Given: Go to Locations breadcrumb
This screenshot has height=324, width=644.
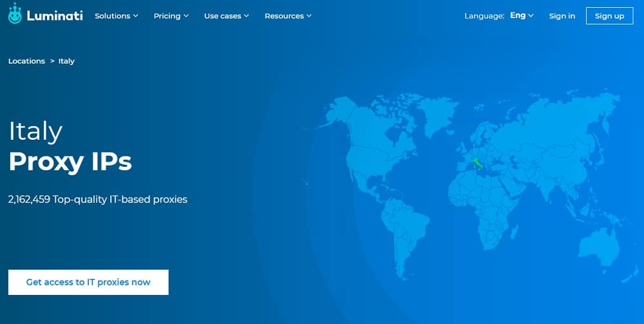Looking at the screenshot, I should (x=26, y=61).
